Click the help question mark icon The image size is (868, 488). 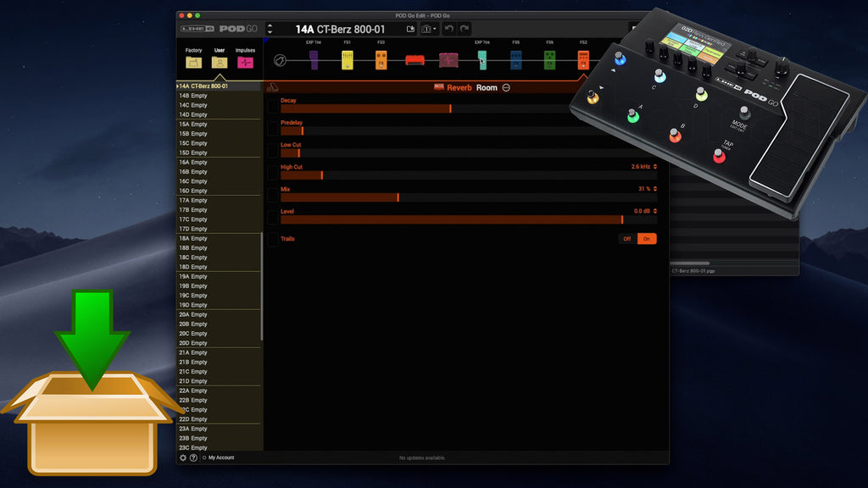(x=193, y=457)
